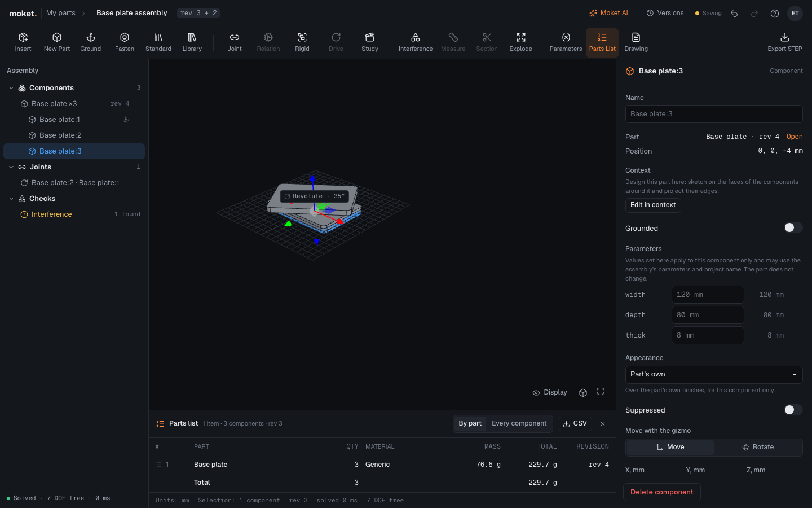Toggle fullscreen viewport icon
812x508 pixels.
(601, 392)
